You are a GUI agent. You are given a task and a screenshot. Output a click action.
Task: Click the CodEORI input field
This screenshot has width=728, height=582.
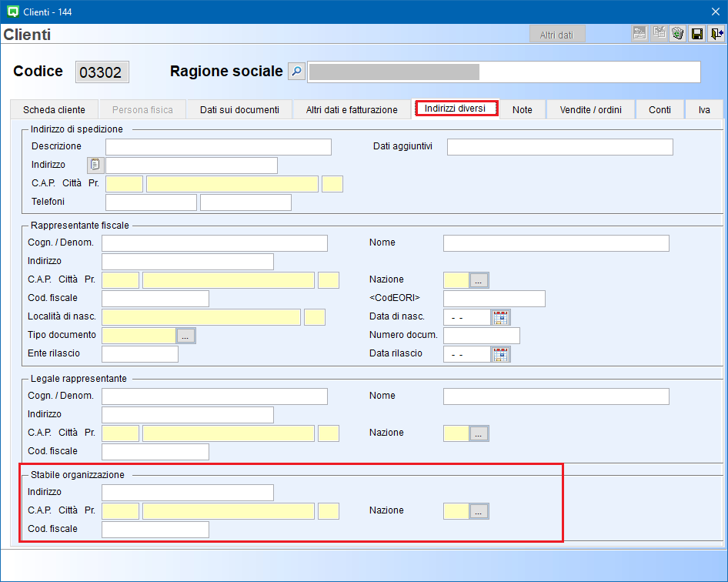click(494, 299)
